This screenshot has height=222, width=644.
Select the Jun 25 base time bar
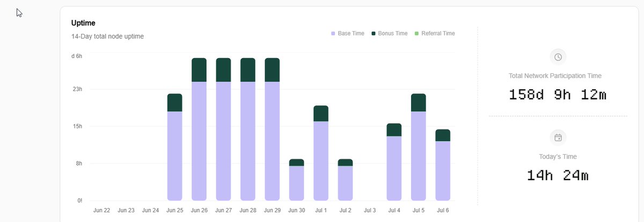point(175,156)
